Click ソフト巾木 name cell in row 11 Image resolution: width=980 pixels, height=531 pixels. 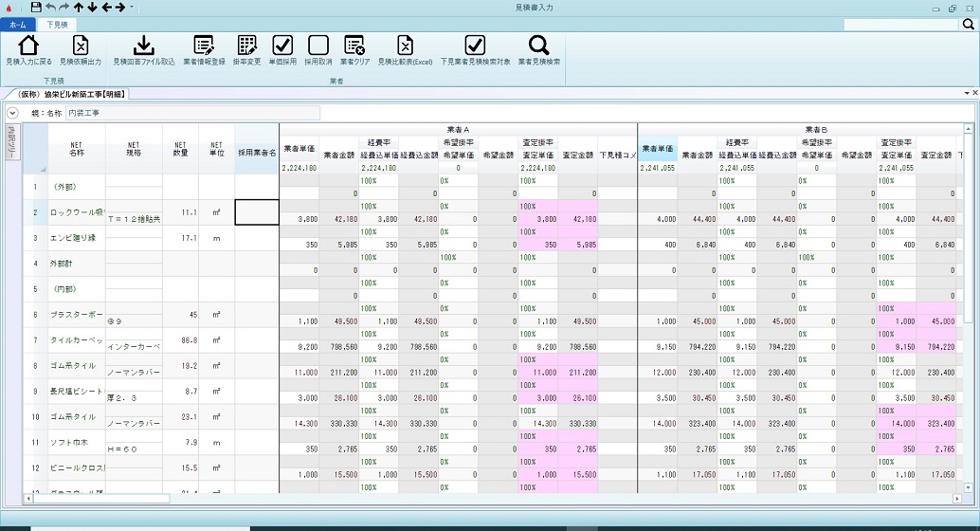pyautogui.click(x=77, y=443)
